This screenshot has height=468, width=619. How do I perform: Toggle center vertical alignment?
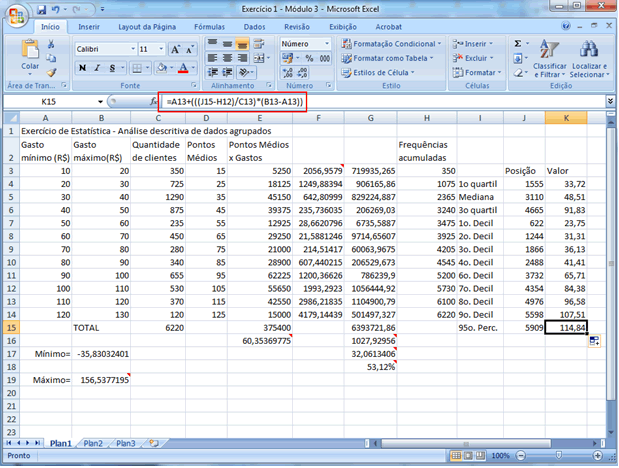coord(226,45)
